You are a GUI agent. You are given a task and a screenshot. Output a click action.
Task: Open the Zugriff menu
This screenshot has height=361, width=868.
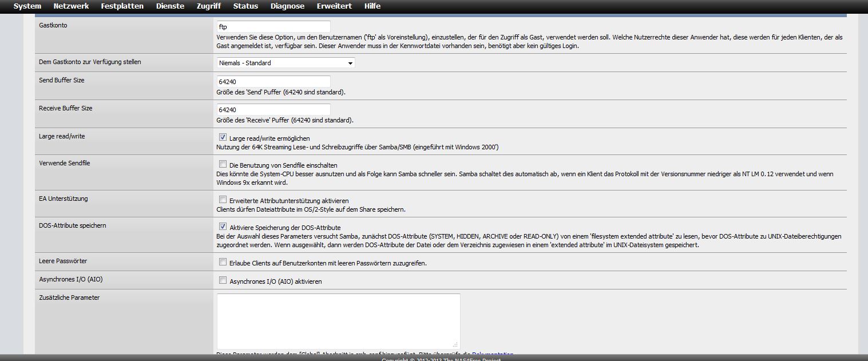209,6
